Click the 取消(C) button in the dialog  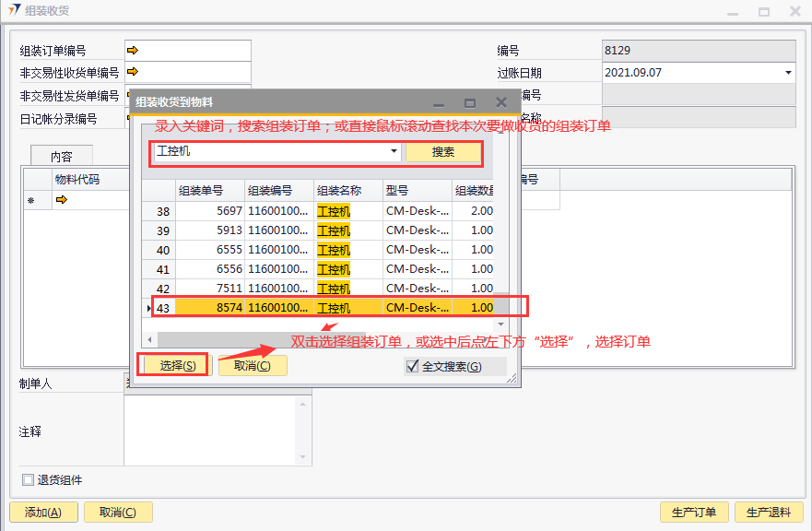pos(252,366)
